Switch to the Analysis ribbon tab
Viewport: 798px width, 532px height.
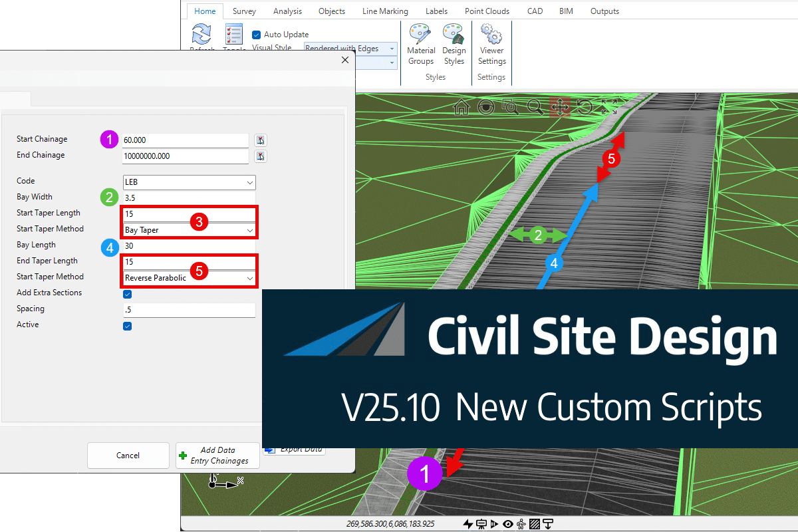(x=287, y=11)
